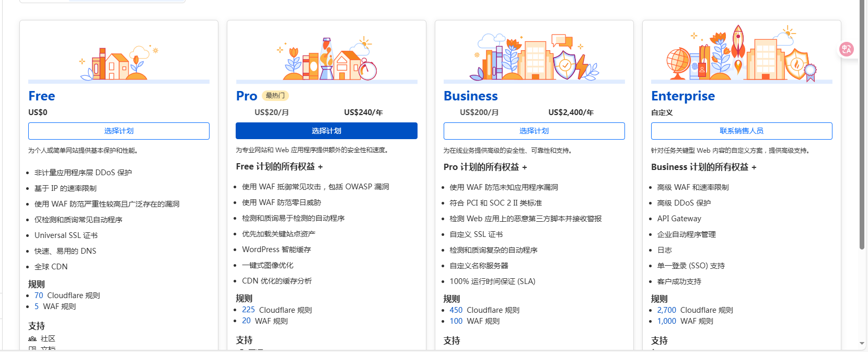Select the US$200/月 Business price option
The width and height of the screenshot is (868, 352).
[x=479, y=112]
